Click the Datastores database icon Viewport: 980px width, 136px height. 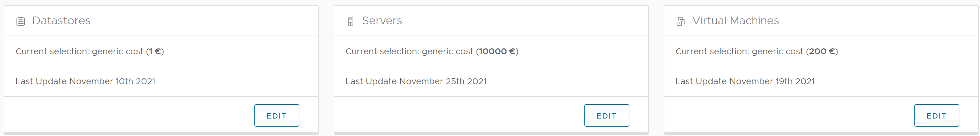(x=21, y=22)
